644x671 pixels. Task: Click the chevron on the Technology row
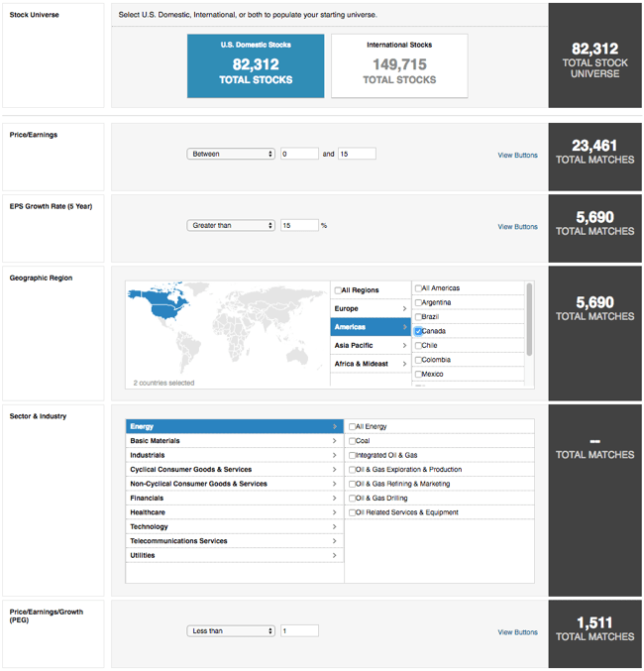click(335, 526)
